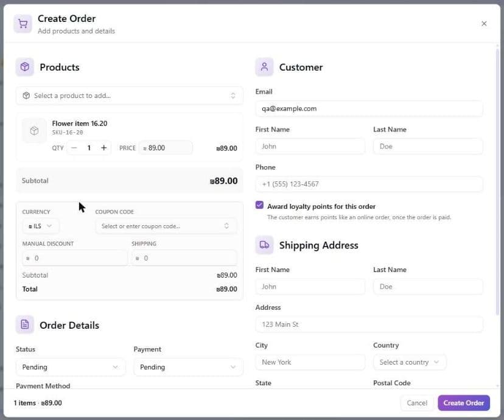Open the coupon code combo box

(x=166, y=226)
